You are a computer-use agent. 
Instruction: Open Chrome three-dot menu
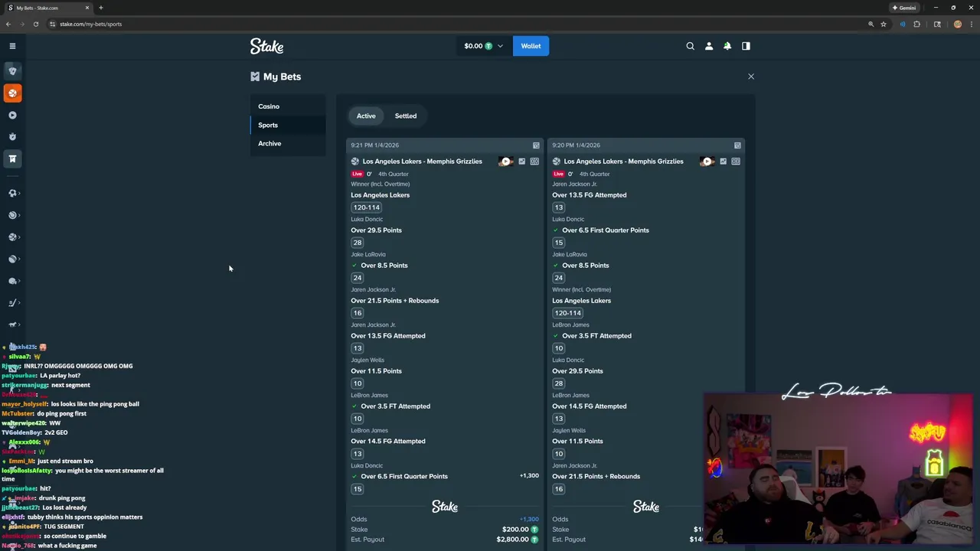pyautogui.click(x=971, y=24)
